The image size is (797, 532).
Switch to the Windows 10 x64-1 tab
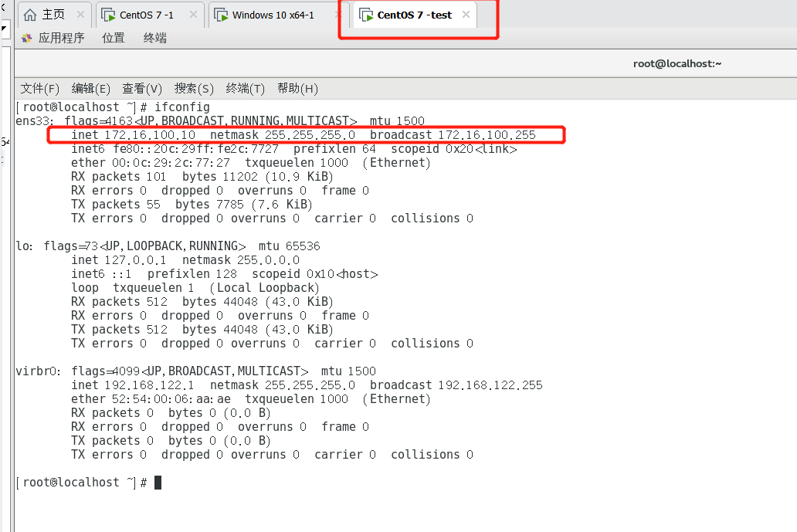tap(279, 15)
